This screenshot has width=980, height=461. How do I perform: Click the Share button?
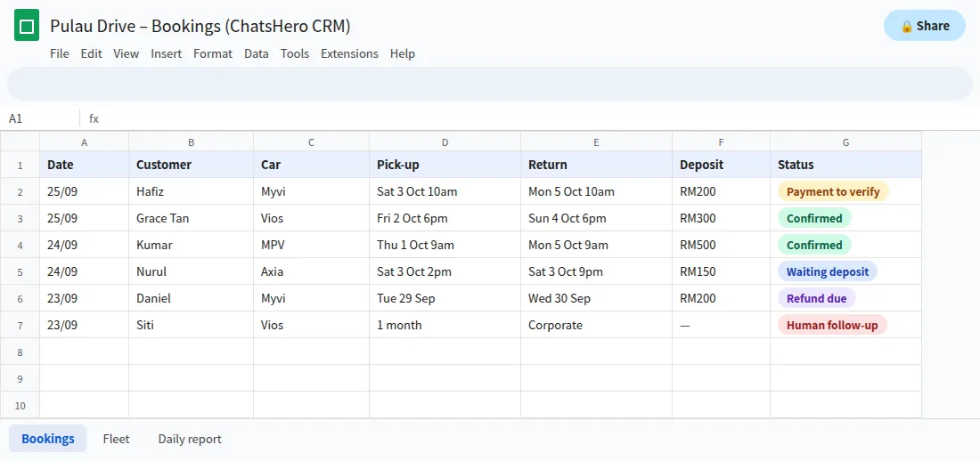coord(925,26)
